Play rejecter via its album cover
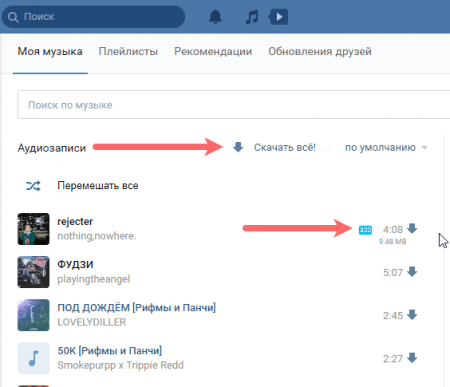This screenshot has height=387, width=450. [33, 229]
